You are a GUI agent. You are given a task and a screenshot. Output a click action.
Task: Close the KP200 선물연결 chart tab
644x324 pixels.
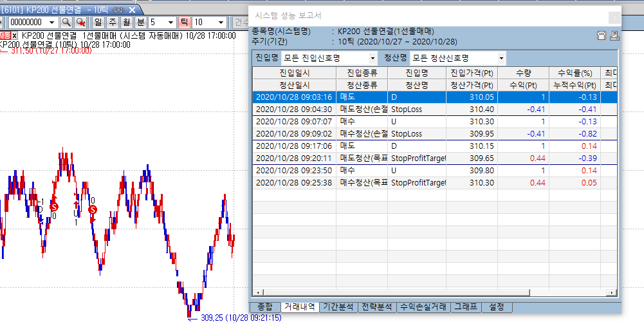(132, 10)
